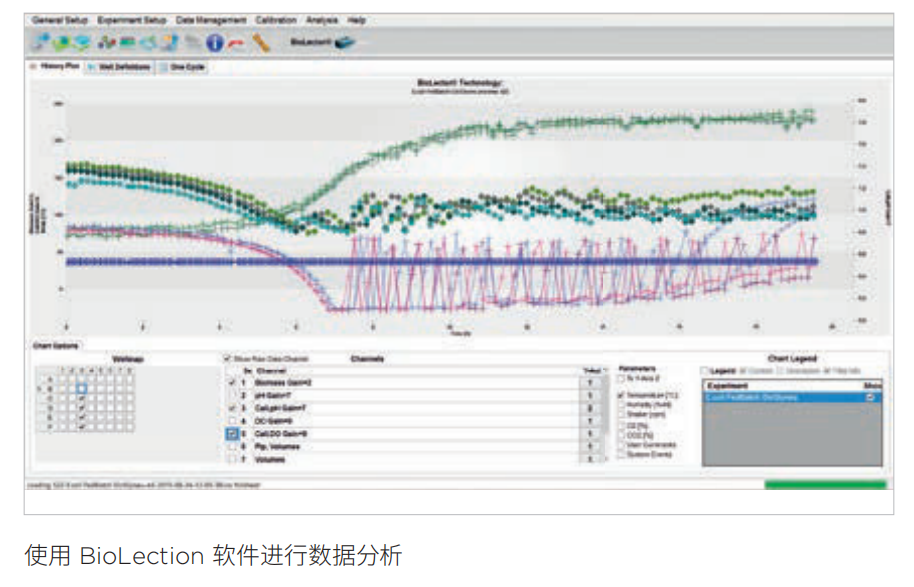
Task: Uncheck channel 5 Cal.DO Gain checkbox
Action: (232, 434)
